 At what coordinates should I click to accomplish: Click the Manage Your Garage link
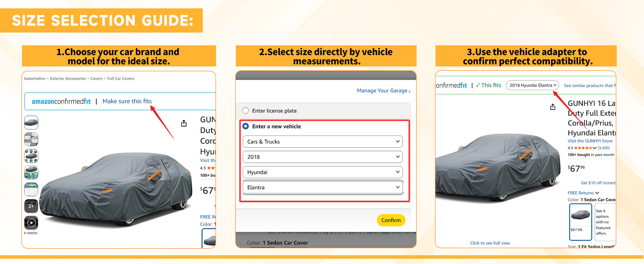[x=384, y=91]
